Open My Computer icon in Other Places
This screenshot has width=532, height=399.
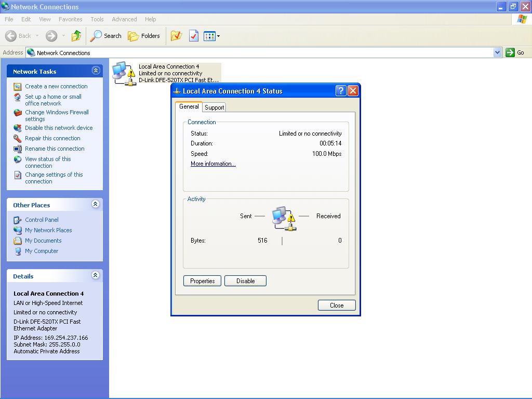coord(18,251)
